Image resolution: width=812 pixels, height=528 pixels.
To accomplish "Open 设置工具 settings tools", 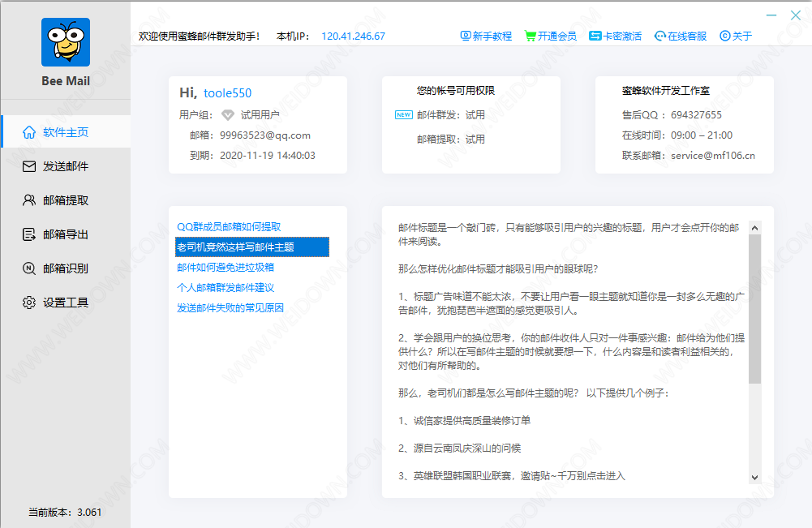I will tap(65, 303).
